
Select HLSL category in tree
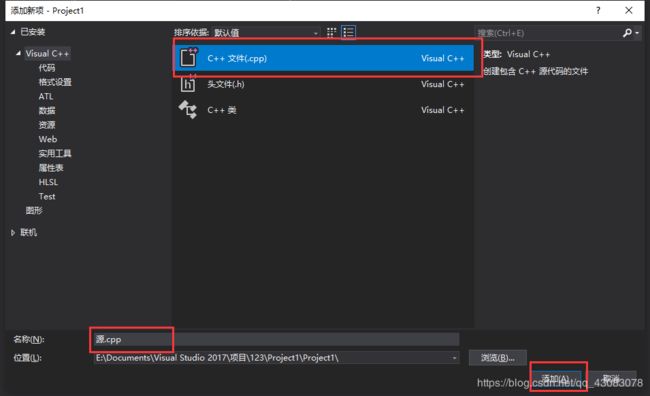[48, 182]
